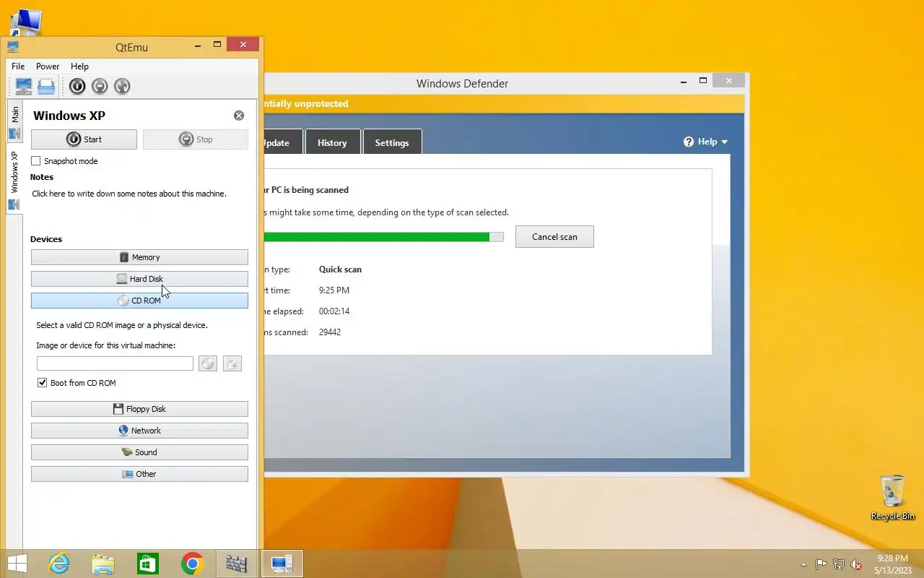Screen dimensions: 924x578
Task: Uncheck Boot from CD ROM
Action: tap(42, 383)
